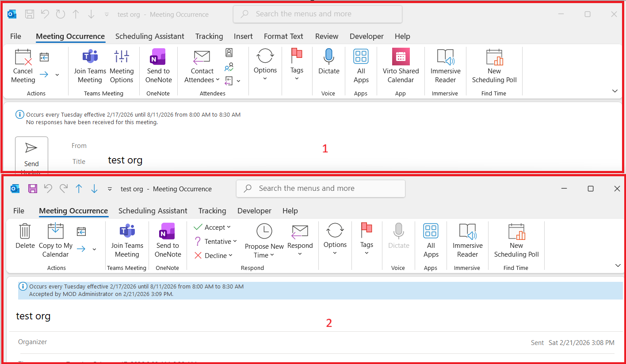Launch Immersive Reader in bottom window
Screen dimensions: 626x364
(467, 241)
